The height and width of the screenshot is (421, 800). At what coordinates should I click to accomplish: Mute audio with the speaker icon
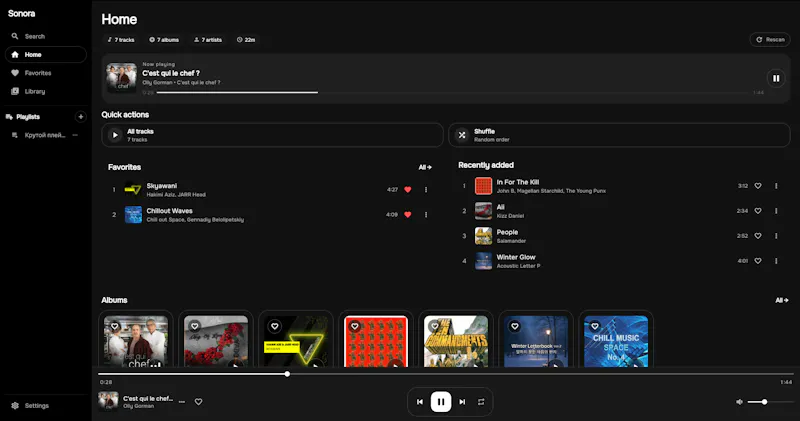click(x=739, y=402)
